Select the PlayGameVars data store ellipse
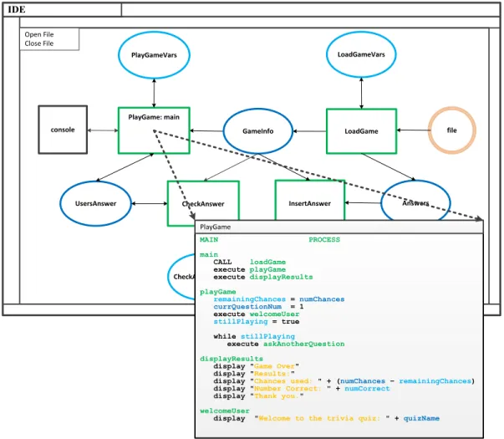 pyautogui.click(x=154, y=55)
